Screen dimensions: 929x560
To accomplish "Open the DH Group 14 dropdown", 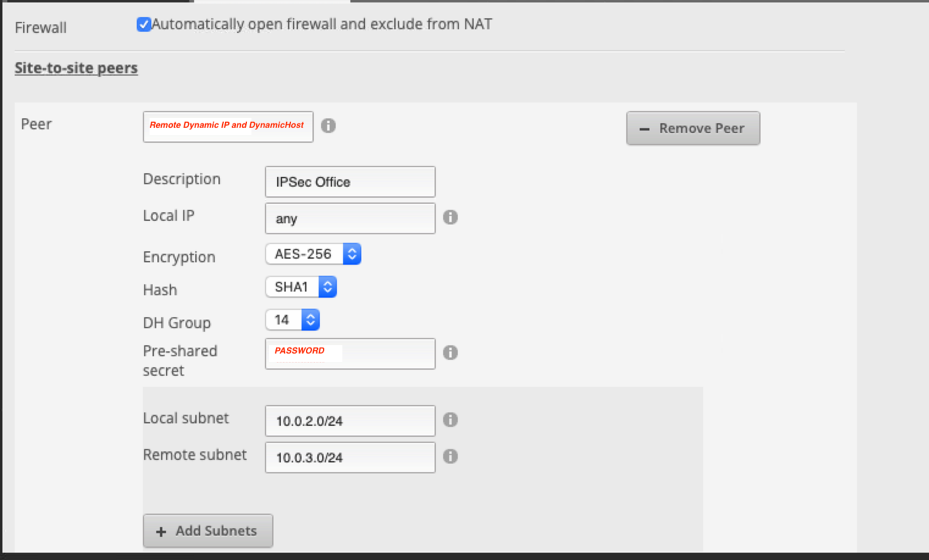I will [292, 320].
